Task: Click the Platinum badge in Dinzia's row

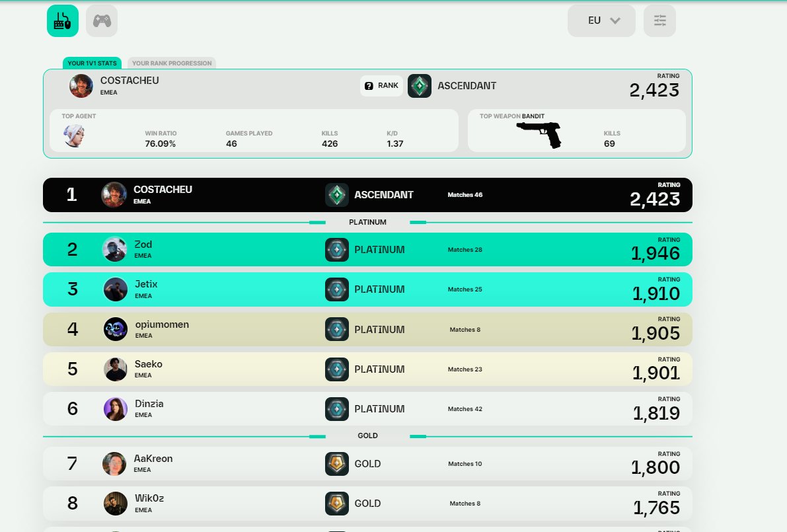Action: [337, 409]
